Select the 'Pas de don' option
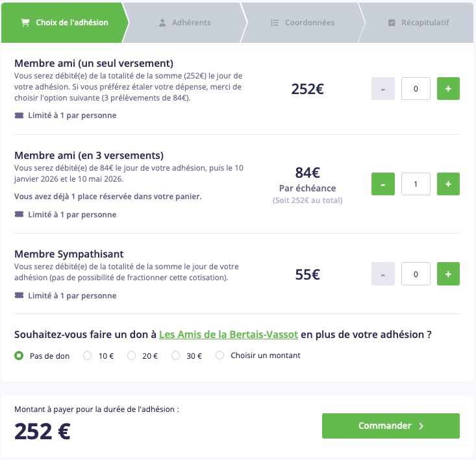Image resolution: width=476 pixels, height=460 pixels. tap(19, 356)
